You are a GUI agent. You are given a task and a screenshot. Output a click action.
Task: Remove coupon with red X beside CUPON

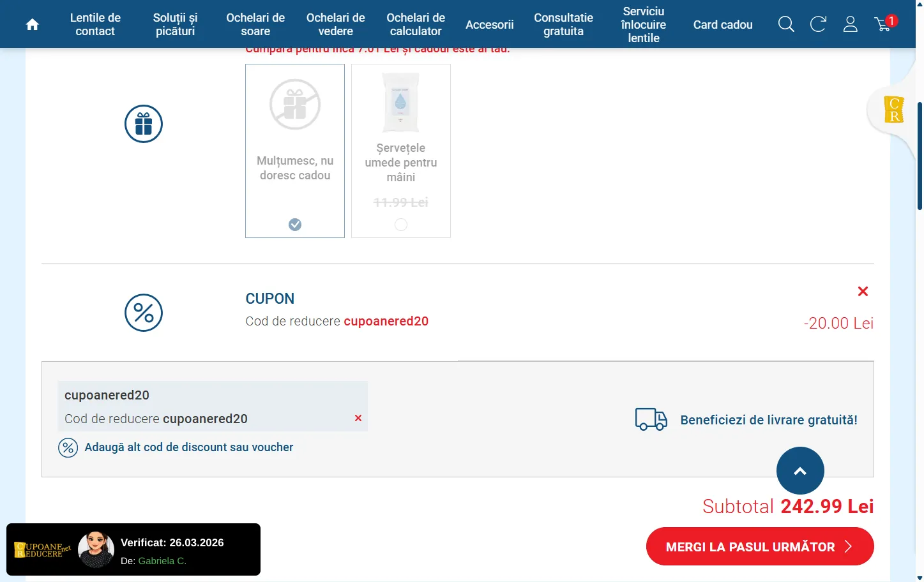click(x=863, y=292)
